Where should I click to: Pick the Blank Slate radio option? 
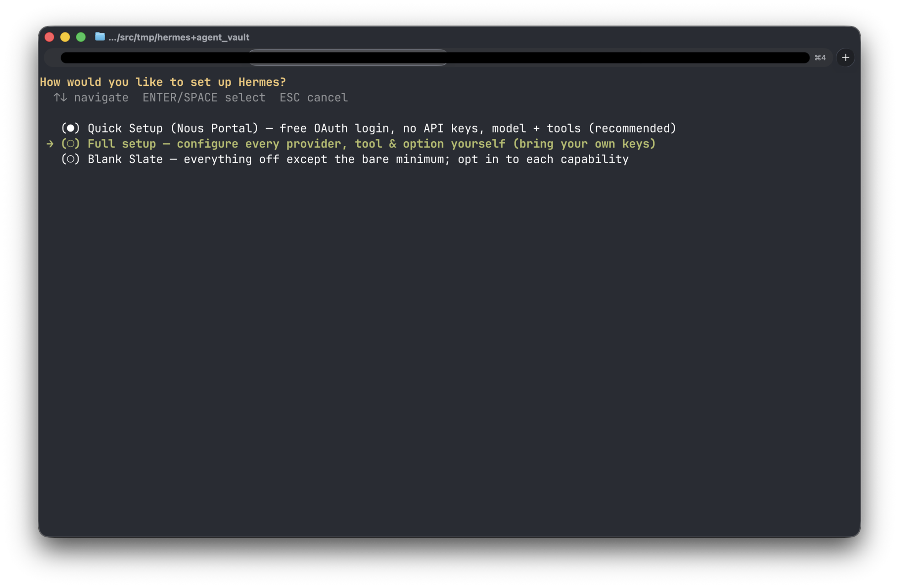coord(70,159)
